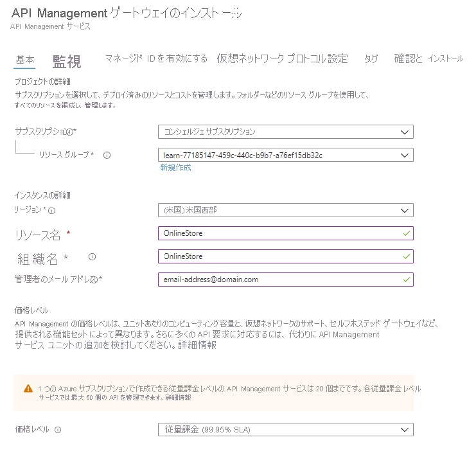Click the リソース名 input field
476x453 pixels.
pyautogui.click(x=286, y=233)
